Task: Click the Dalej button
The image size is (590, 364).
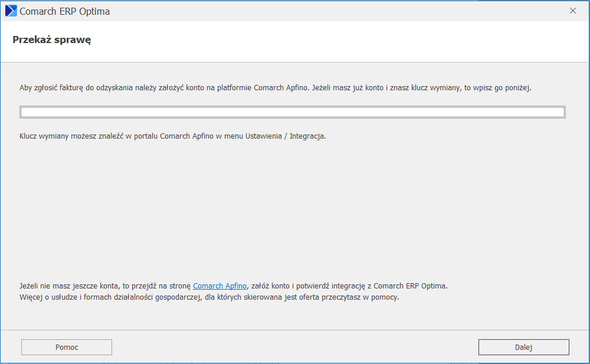Action: click(523, 347)
